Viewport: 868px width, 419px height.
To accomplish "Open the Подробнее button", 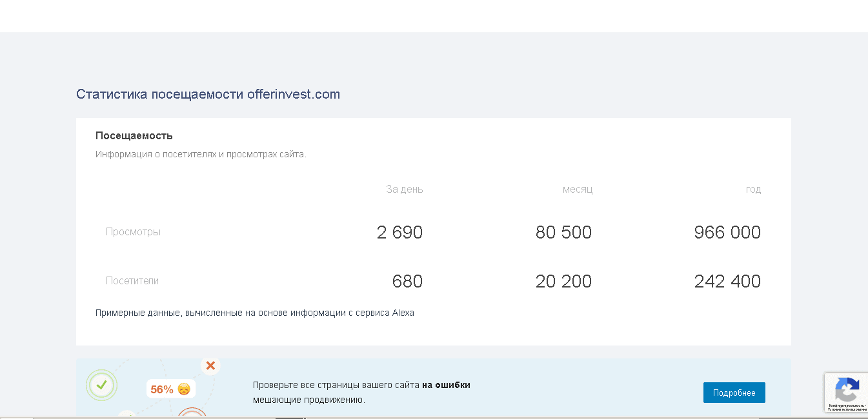I will [734, 392].
